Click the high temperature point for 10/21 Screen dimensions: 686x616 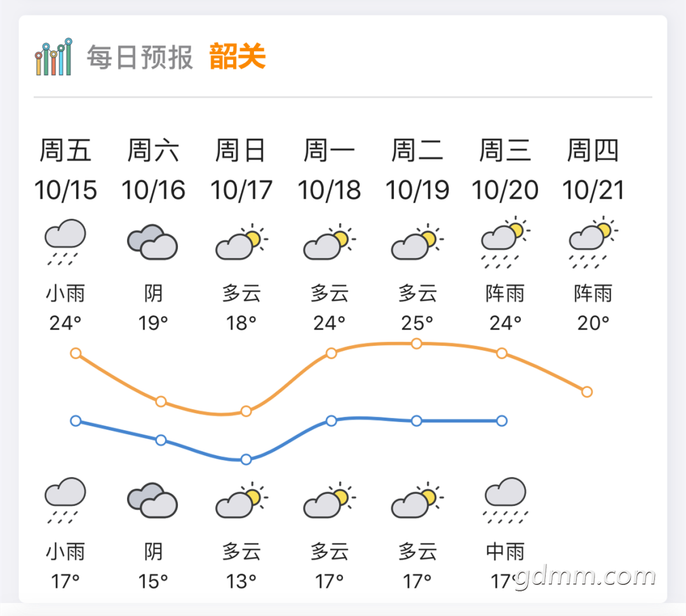(x=587, y=392)
